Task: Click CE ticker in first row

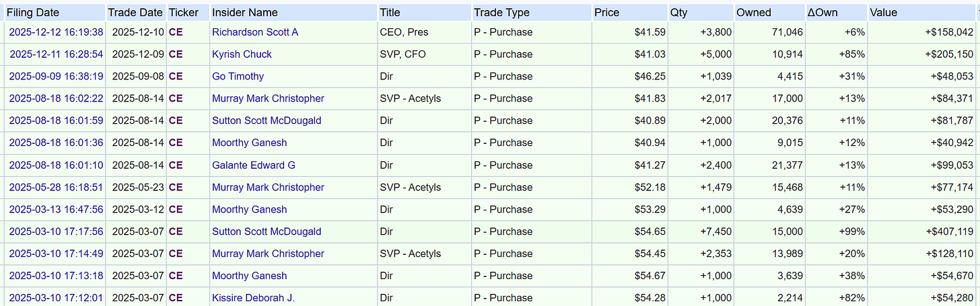Action: 176,32
